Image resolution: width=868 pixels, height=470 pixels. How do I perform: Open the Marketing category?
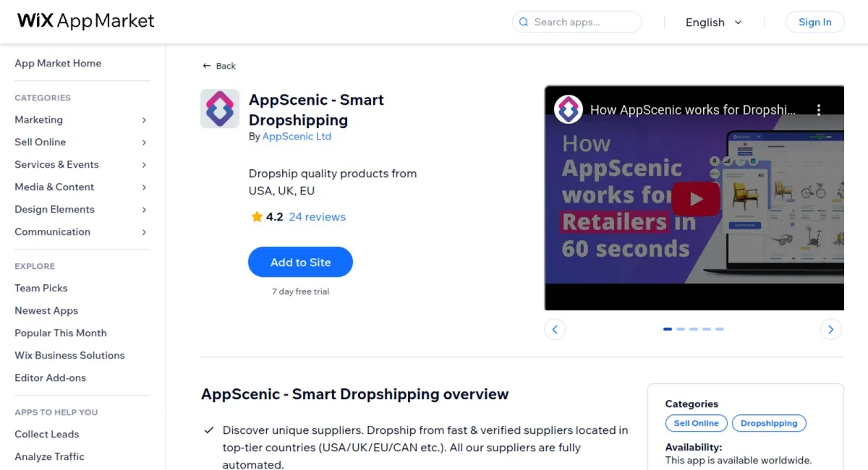[39, 120]
